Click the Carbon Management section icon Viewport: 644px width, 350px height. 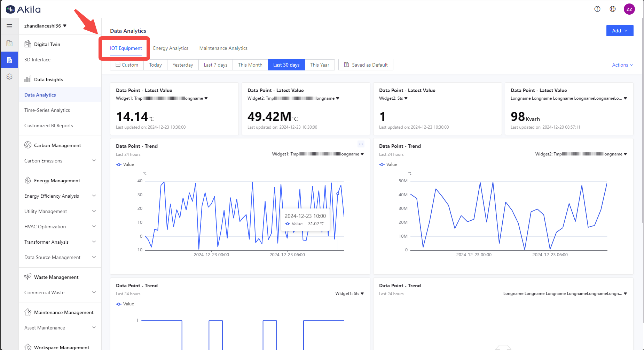(x=28, y=145)
